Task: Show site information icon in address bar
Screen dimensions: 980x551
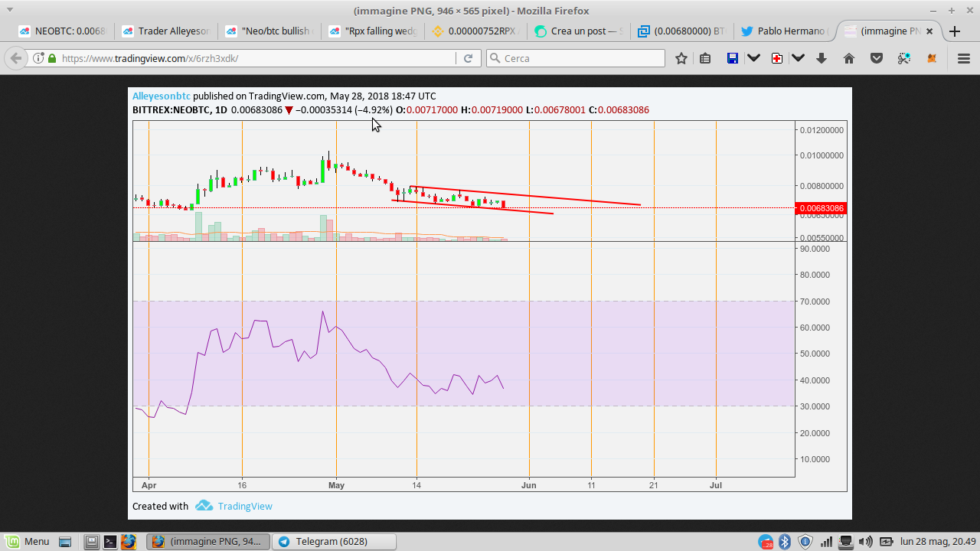Action: [x=38, y=58]
